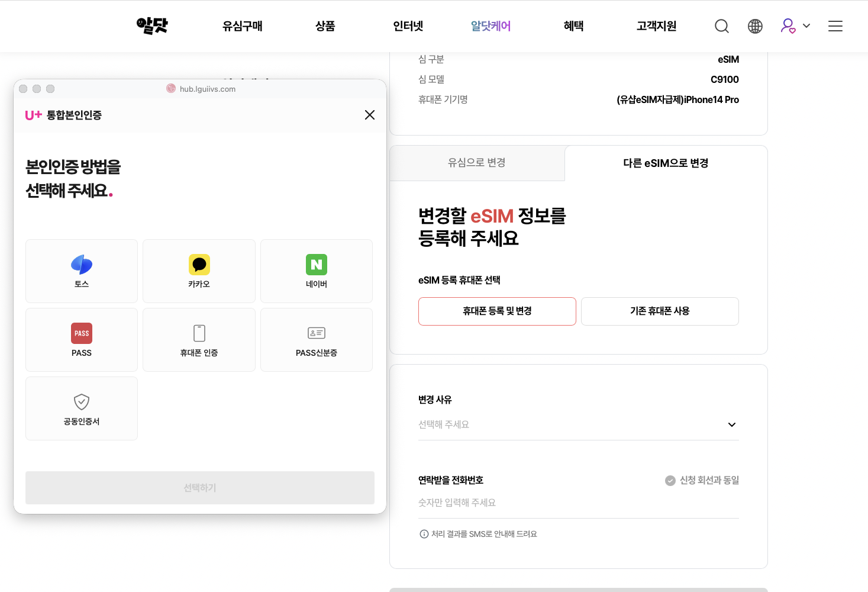Choose the red PASS app authentication
868x592 pixels.
point(82,340)
